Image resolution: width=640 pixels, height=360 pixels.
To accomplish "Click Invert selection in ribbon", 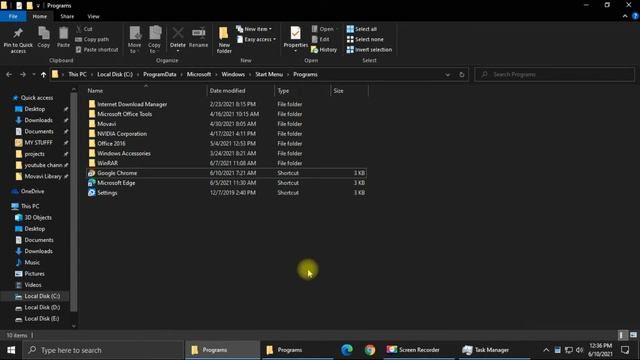I will [x=369, y=49].
